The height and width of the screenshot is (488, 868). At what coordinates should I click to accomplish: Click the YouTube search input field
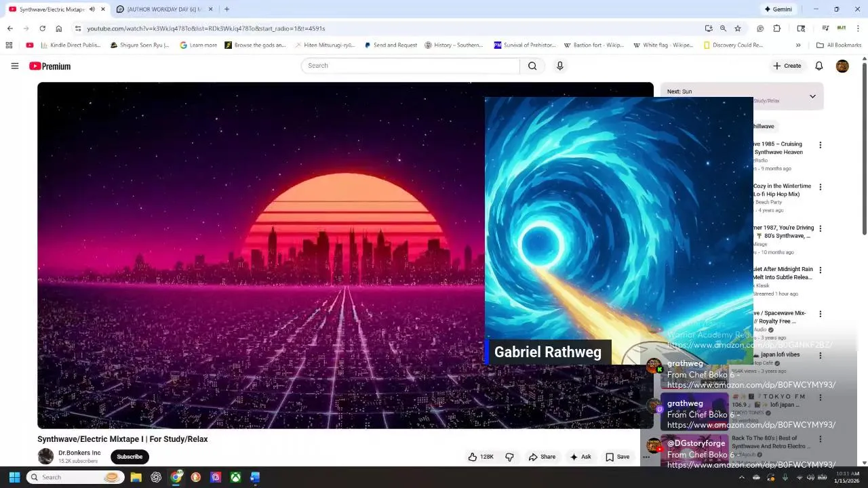(410, 66)
